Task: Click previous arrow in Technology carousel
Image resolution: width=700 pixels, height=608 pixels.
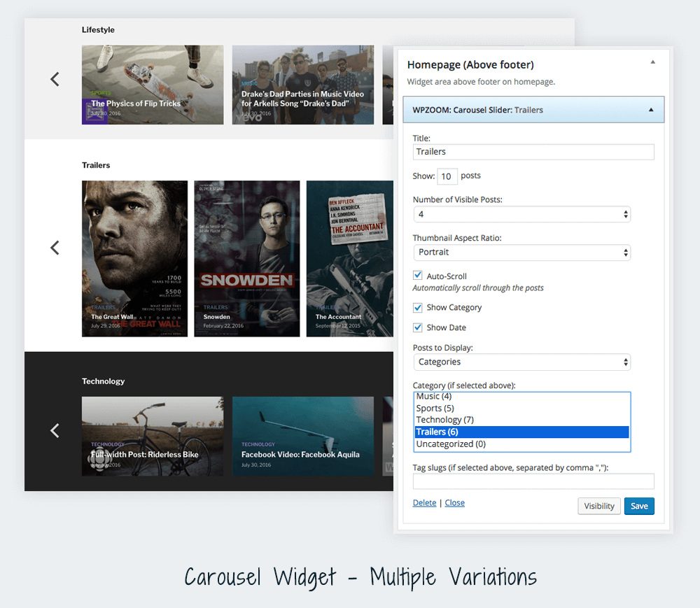Action: point(55,430)
